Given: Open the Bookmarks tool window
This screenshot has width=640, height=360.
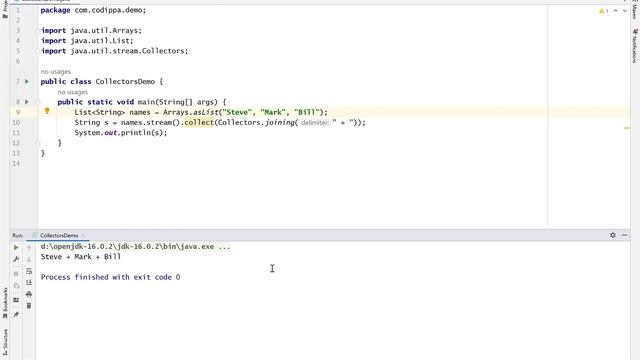Looking at the screenshot, I should (5, 303).
